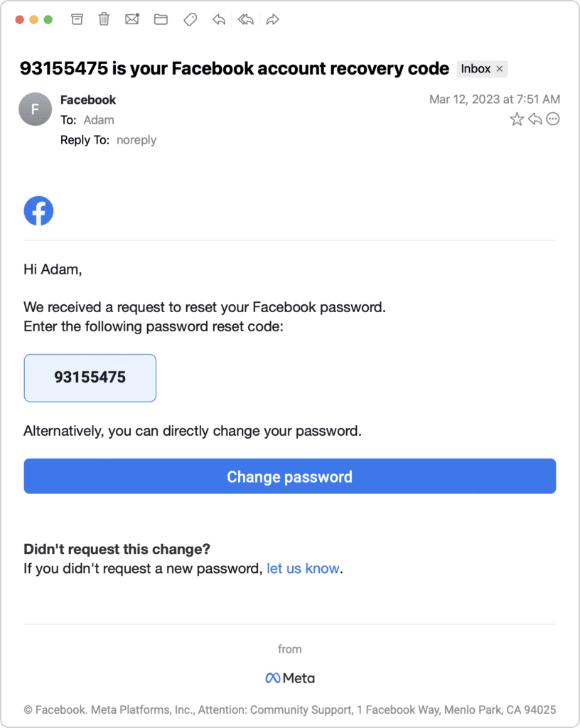Delete the message with the trash icon
Viewport: 580px width, 728px height.
[x=104, y=19]
